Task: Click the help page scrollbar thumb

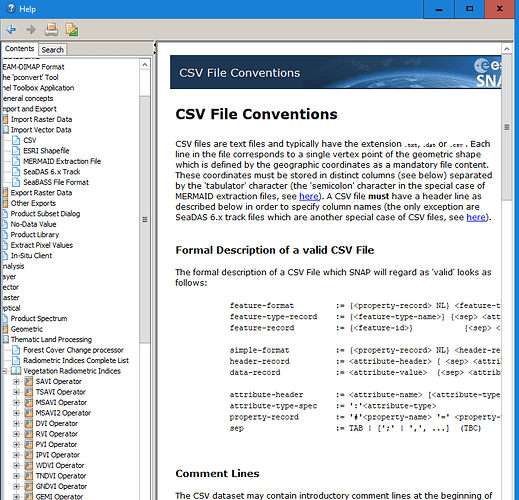Action: tap(507, 127)
